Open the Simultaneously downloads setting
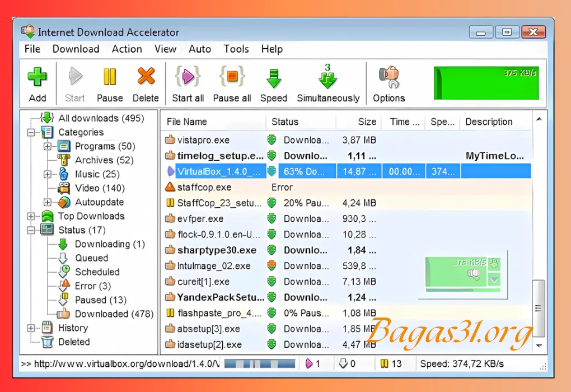This screenshot has height=392, width=571. coord(328,82)
